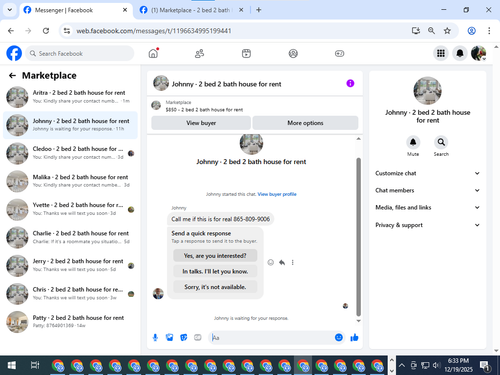Open the View buyer profile link
This screenshot has height=375, width=500.
[277, 194]
